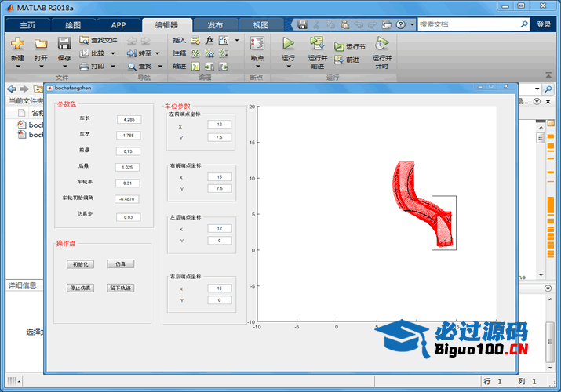
Task: Click the up-one-folder icon
Action: click(38, 89)
